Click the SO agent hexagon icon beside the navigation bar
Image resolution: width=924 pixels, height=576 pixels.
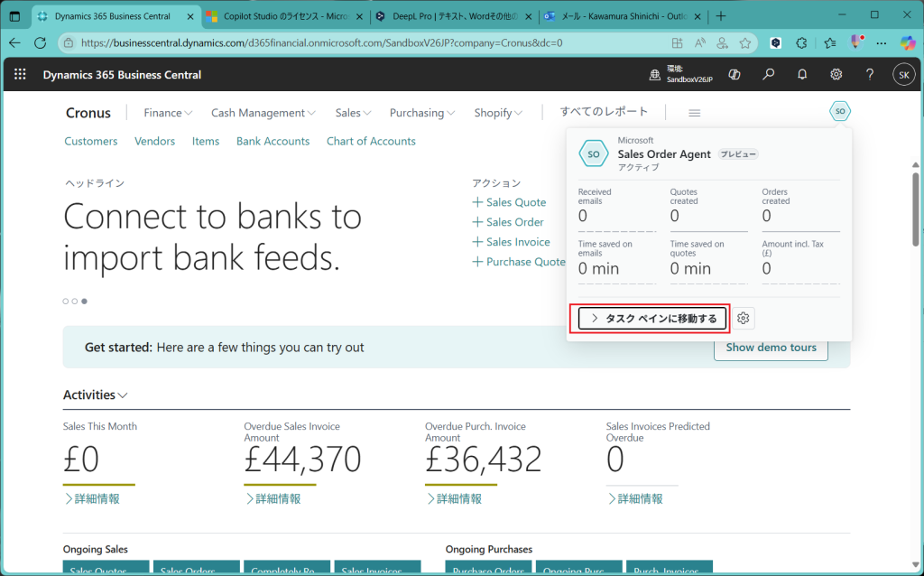pyautogui.click(x=840, y=111)
